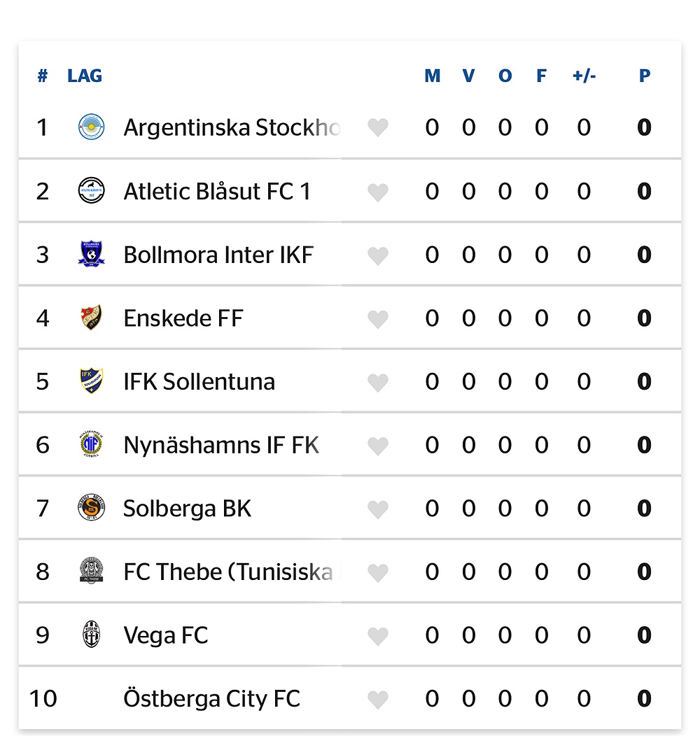Click the Atletic Blåsut FC 1 logo
The height and width of the screenshot is (736, 700).
tap(91, 190)
